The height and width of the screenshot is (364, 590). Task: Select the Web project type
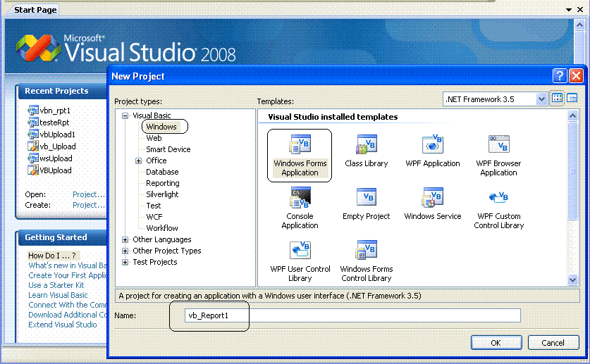click(154, 138)
